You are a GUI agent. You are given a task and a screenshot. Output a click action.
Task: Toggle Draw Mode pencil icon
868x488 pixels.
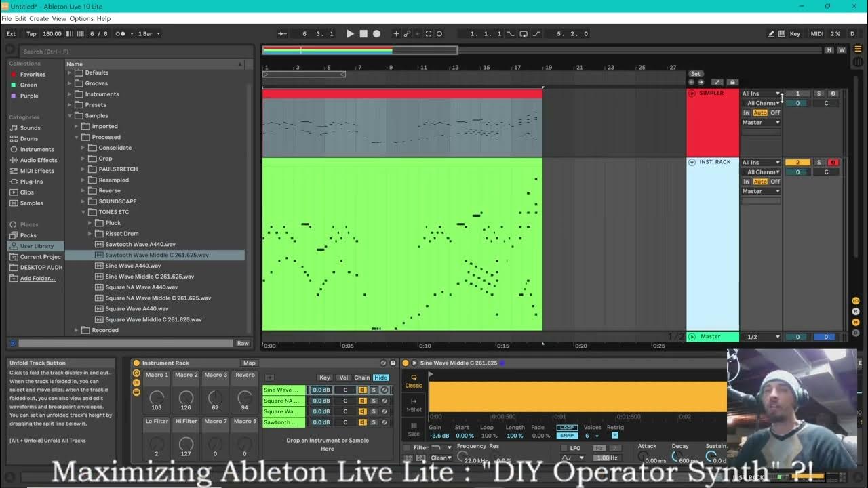771,33
